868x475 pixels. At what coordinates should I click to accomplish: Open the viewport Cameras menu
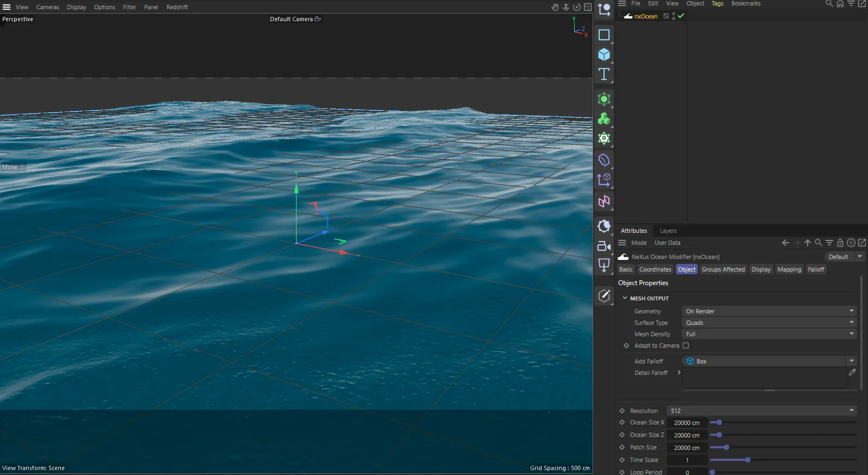coord(48,7)
